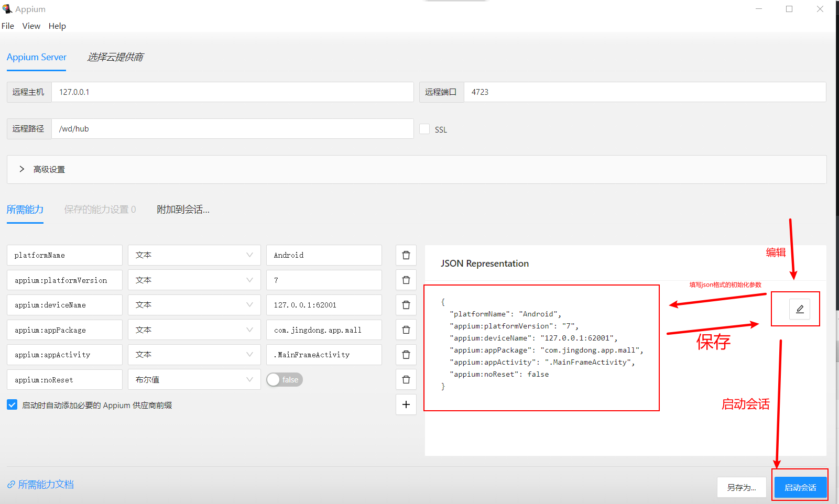Viewport: 839px width, 504px height.
Task: Click the Android value field
Action: [324, 255]
